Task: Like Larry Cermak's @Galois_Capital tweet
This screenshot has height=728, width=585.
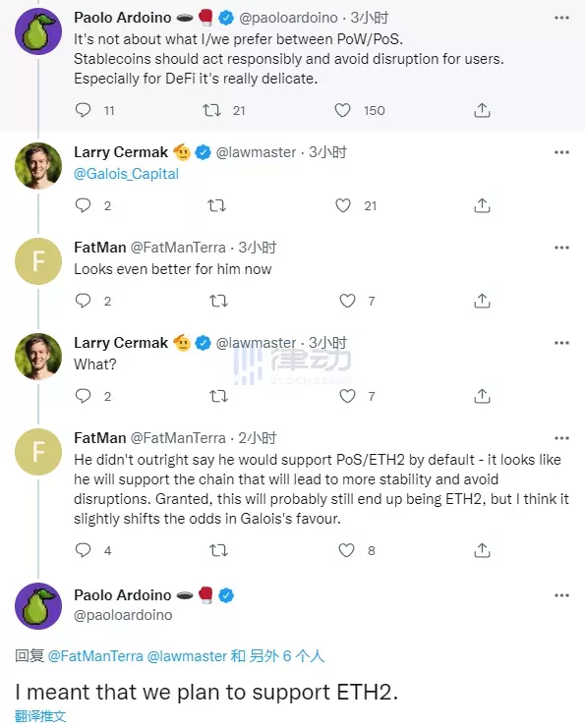Action: (343, 205)
